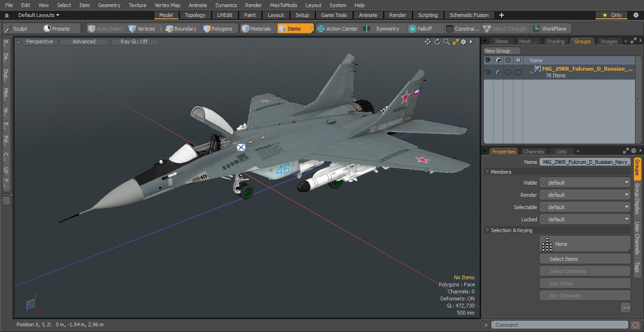Click the viewport zoom magnifier icon
Viewport: 644px width, 332px height.
446,42
